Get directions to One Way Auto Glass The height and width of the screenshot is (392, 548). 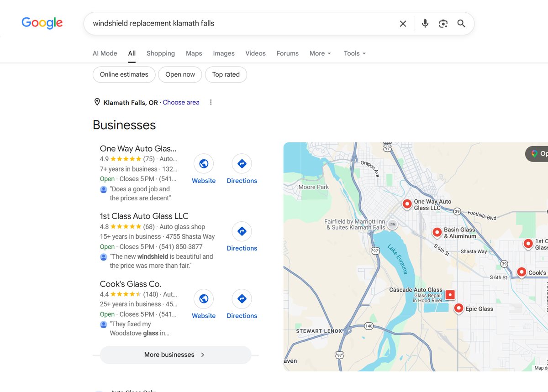tap(242, 164)
